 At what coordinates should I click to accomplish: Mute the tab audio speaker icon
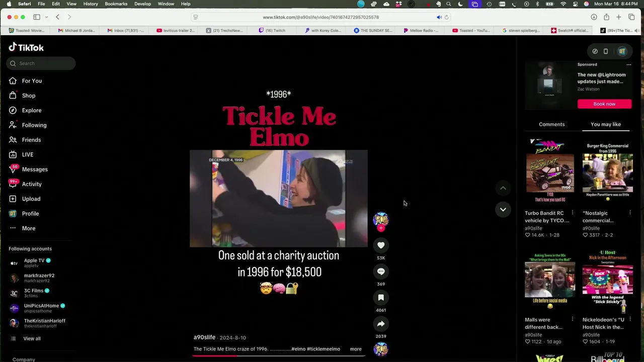pos(439,17)
